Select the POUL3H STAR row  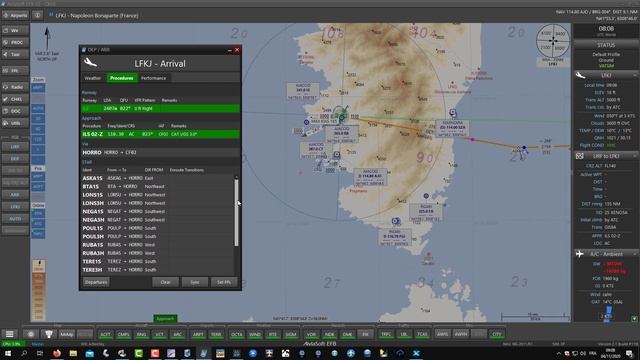coord(158,236)
